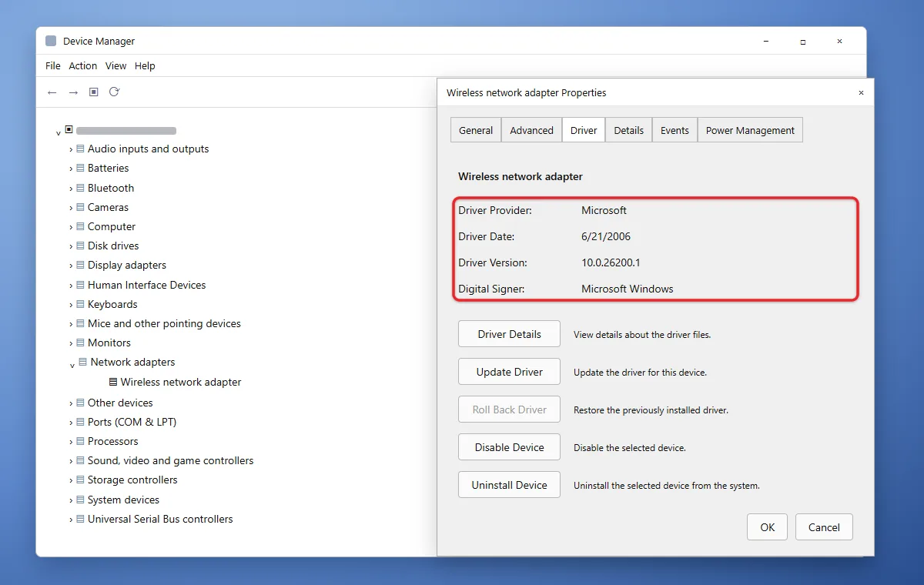Select the Bluetooth tree item label
This screenshot has width=924, height=585.
pyautogui.click(x=111, y=189)
